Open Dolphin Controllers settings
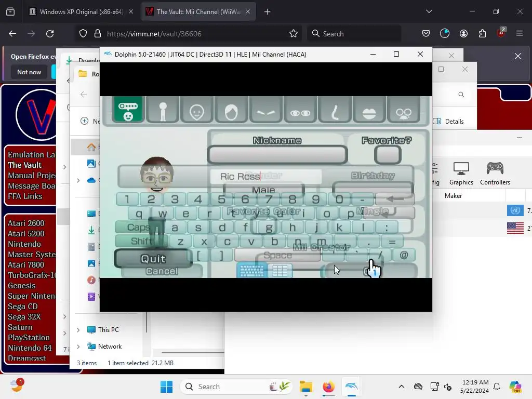The width and height of the screenshot is (532, 399). point(495,174)
